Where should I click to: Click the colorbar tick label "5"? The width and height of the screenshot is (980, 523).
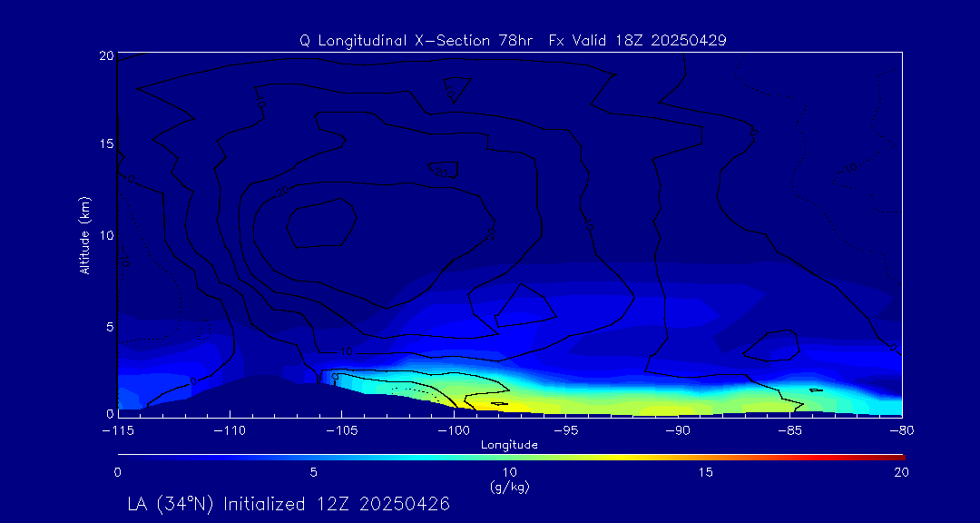(314, 473)
